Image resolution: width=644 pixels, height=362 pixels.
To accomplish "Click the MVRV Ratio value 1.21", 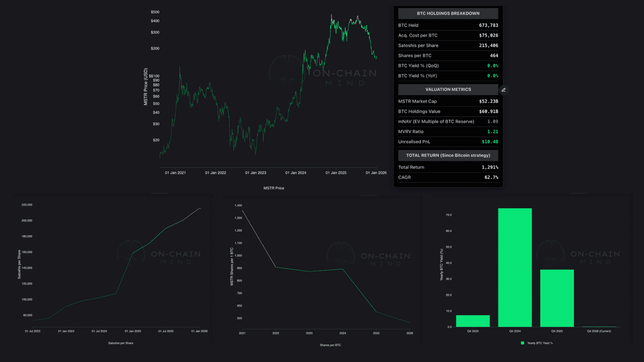I will (x=492, y=132).
